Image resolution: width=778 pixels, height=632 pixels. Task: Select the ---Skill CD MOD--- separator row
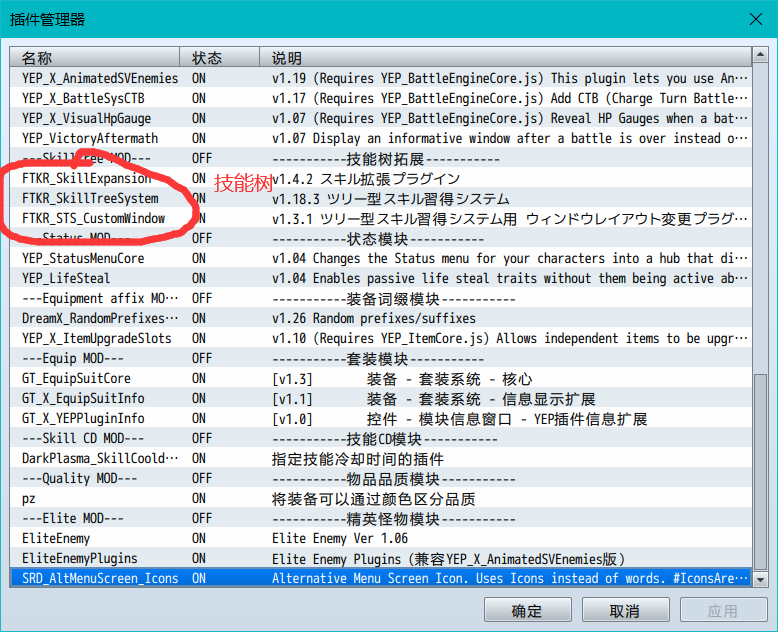tap(381, 438)
